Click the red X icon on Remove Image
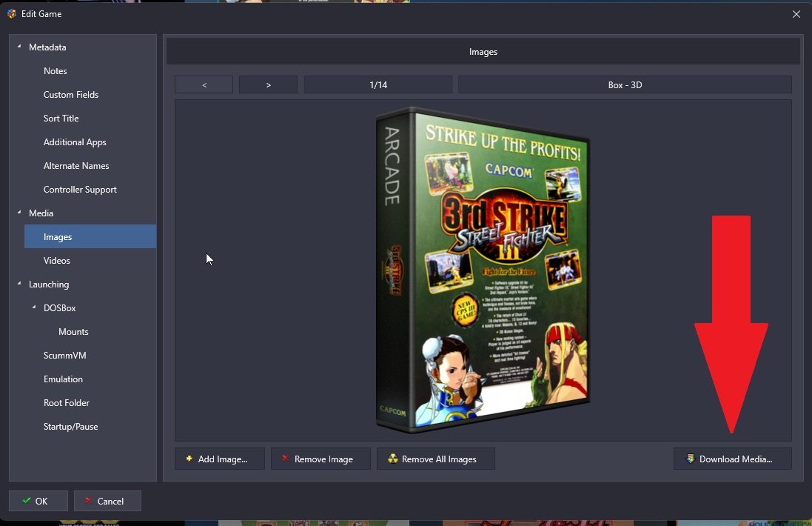 click(285, 459)
